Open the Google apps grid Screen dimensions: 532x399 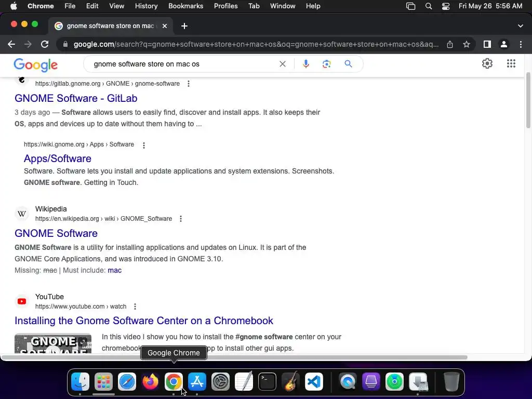511,63
